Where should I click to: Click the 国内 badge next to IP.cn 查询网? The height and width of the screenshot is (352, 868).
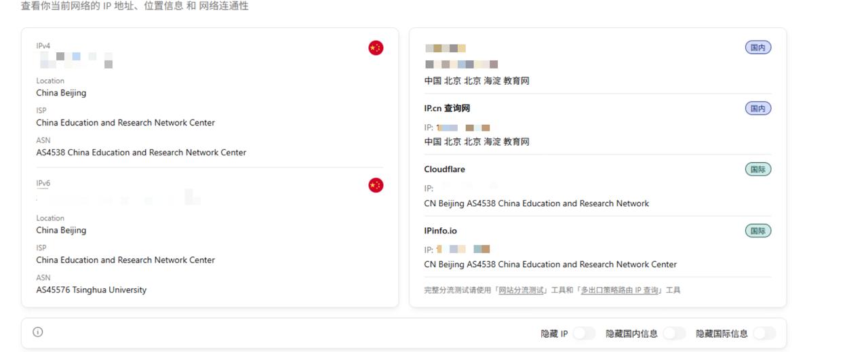[x=758, y=109]
